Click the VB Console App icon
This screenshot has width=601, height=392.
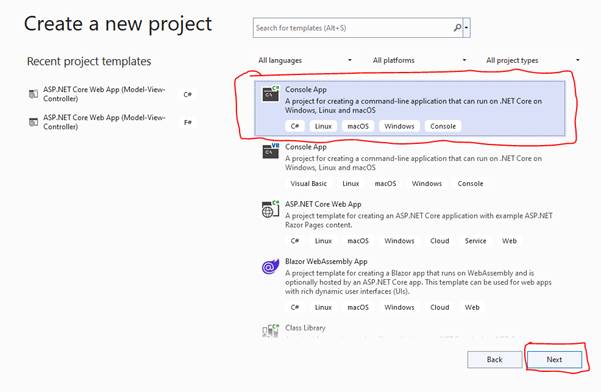pyautogui.click(x=271, y=151)
